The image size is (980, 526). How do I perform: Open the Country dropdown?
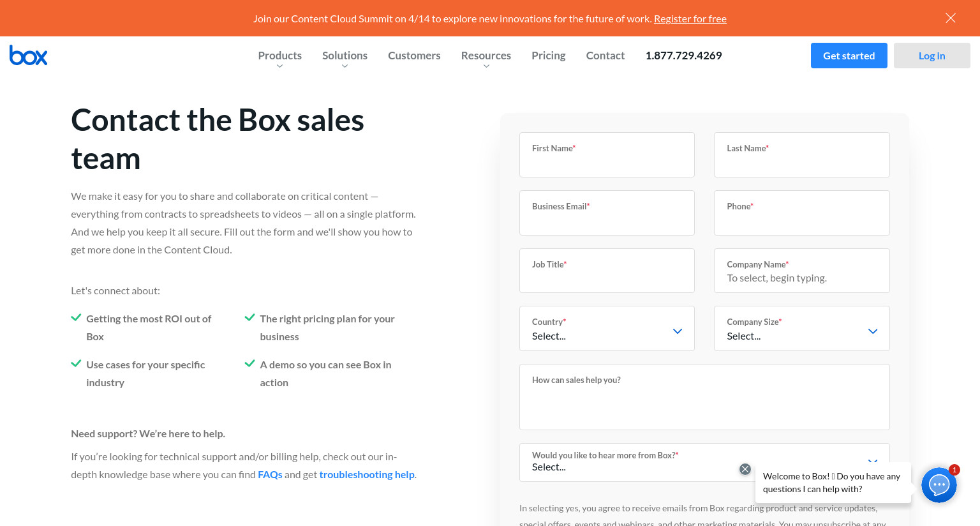pos(607,328)
